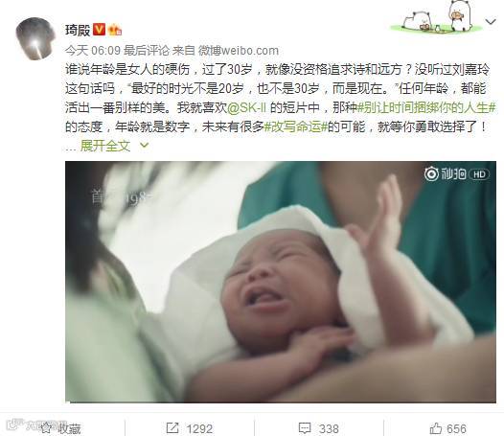
Task: Click the 秒拍 logo on video
Action: pyautogui.click(x=445, y=174)
